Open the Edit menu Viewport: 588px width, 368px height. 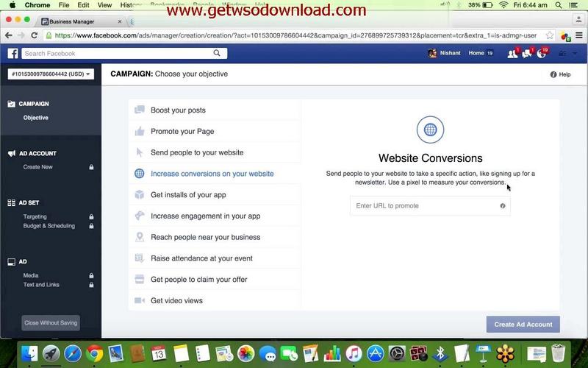pyautogui.click(x=83, y=5)
